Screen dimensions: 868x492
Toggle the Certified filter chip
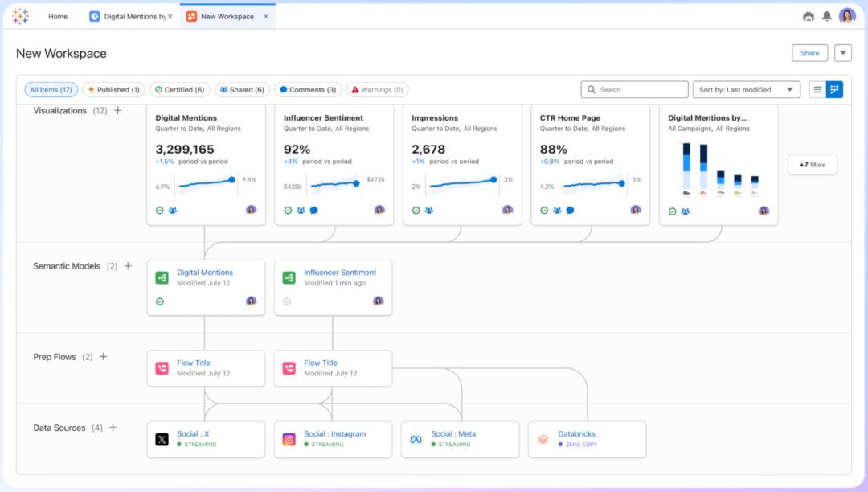(x=179, y=90)
